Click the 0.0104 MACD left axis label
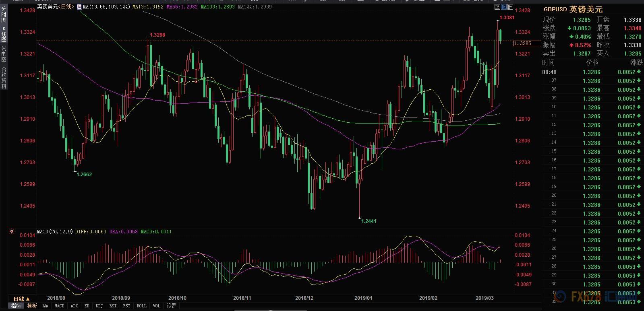 pyautogui.click(x=27, y=235)
